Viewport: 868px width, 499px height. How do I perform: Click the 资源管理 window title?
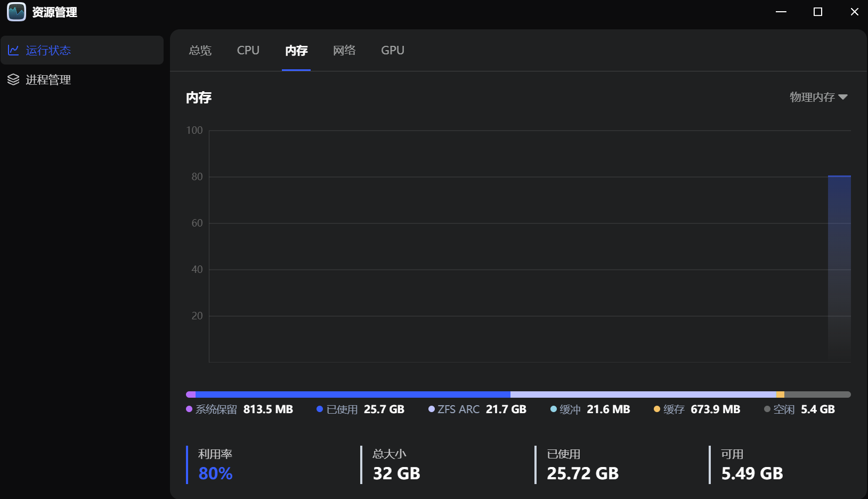[x=54, y=12]
